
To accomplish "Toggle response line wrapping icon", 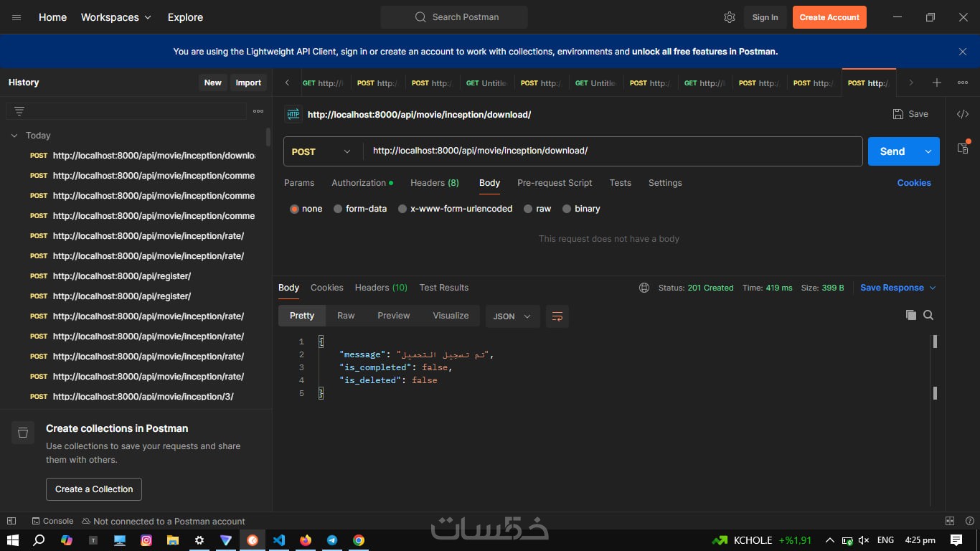I will point(557,316).
